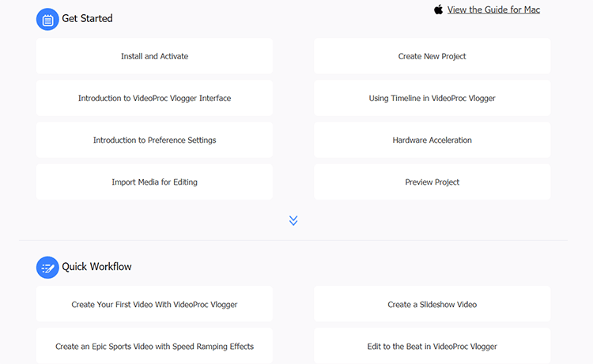Select Using Timeline in VideoProc Vlogger

(x=432, y=98)
